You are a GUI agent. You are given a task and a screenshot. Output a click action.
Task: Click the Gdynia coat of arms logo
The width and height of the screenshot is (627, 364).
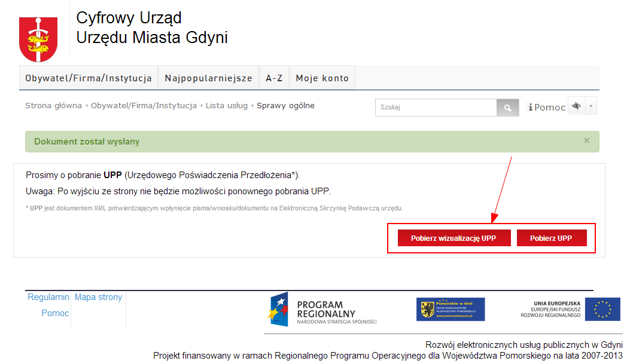38,39
